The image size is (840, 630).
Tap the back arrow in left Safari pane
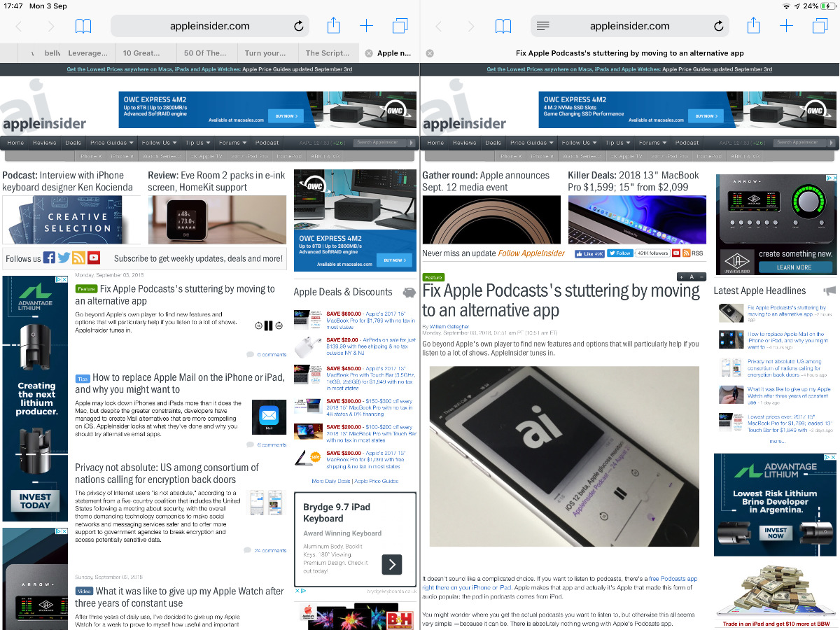pyautogui.click(x=18, y=27)
